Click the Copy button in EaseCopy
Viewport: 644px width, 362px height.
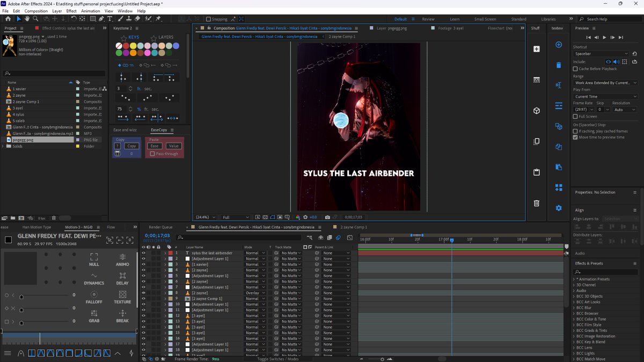(131, 146)
